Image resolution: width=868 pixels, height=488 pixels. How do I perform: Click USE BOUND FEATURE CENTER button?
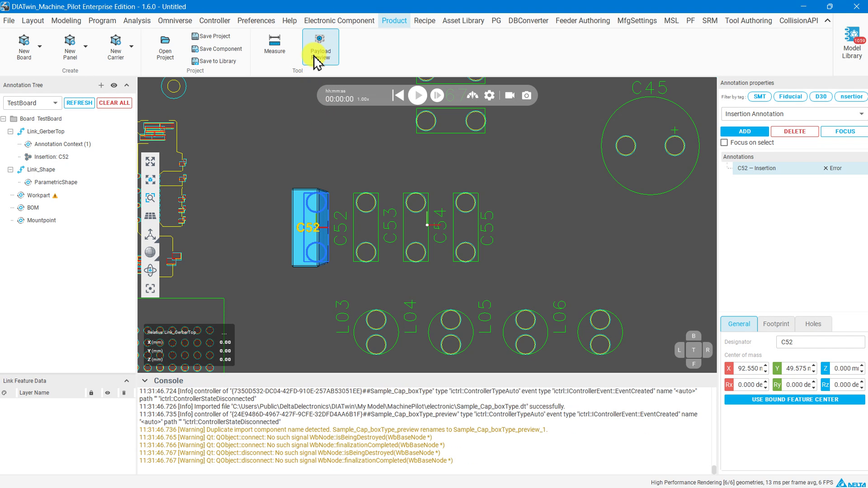coord(794,399)
